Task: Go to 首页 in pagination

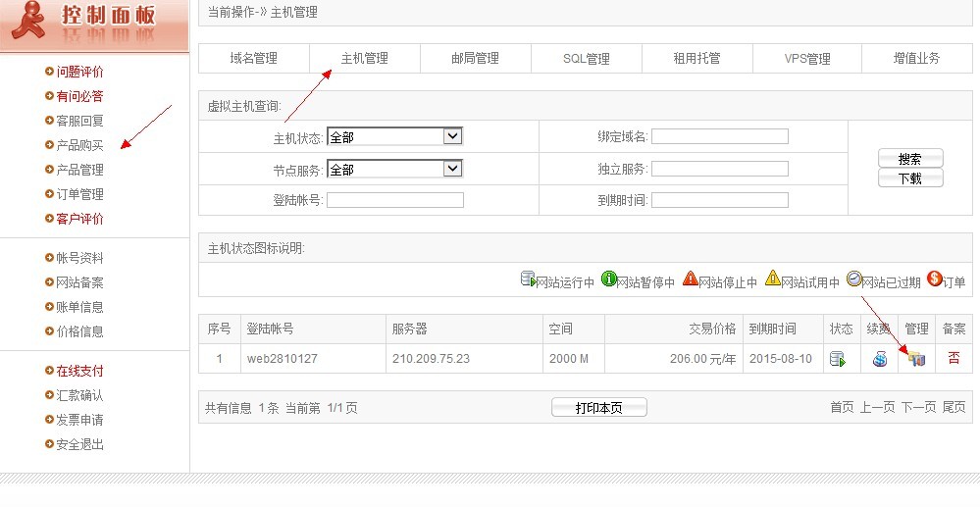Action: click(842, 408)
